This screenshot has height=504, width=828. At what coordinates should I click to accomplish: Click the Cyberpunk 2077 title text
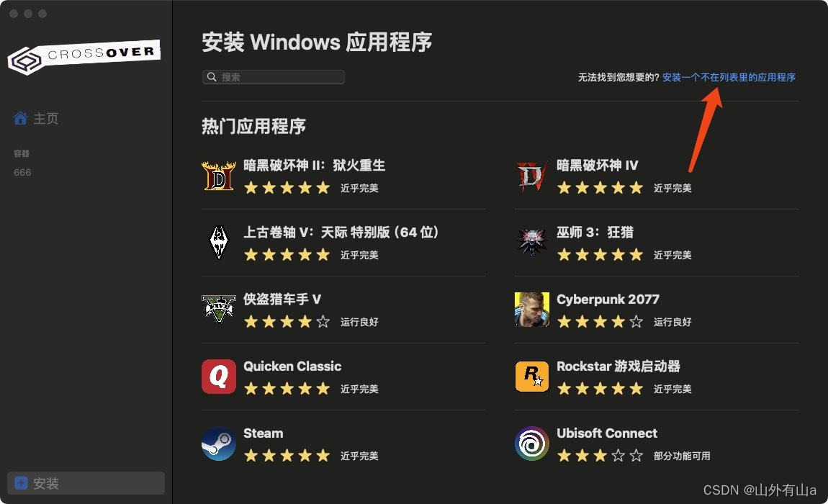coord(608,300)
